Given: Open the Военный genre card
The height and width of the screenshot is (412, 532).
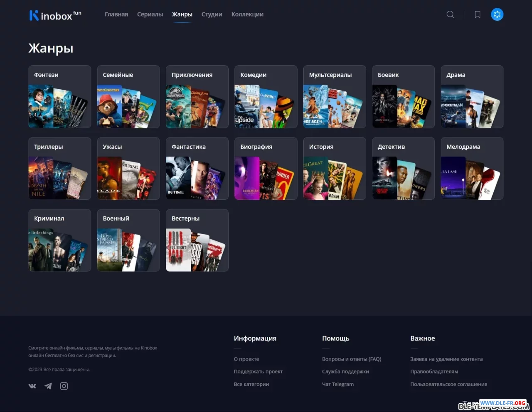Looking at the screenshot, I should pyautogui.click(x=128, y=240).
